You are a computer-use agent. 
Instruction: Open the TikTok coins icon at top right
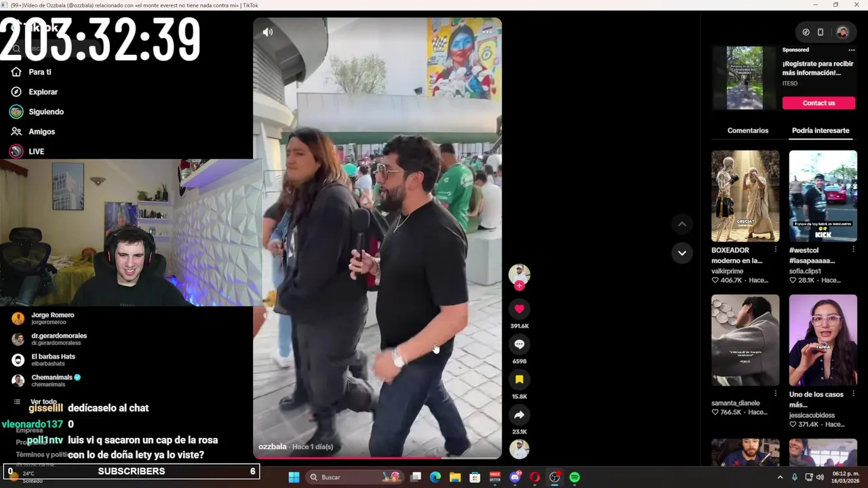[x=806, y=32]
